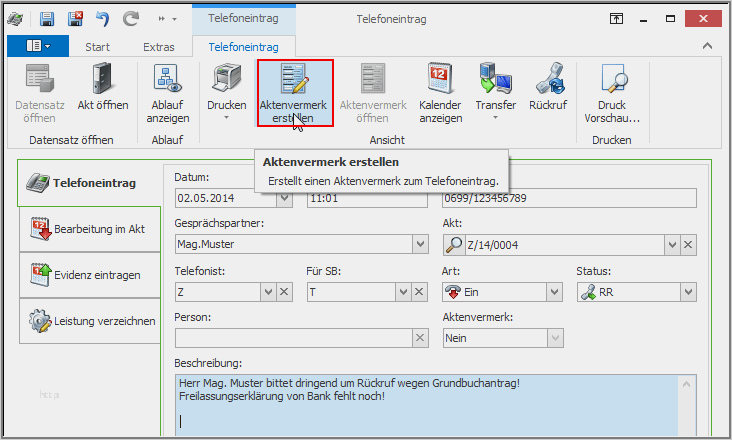732x440 pixels.
Task: Collapse the ribbon with the chevron
Action: [x=707, y=46]
